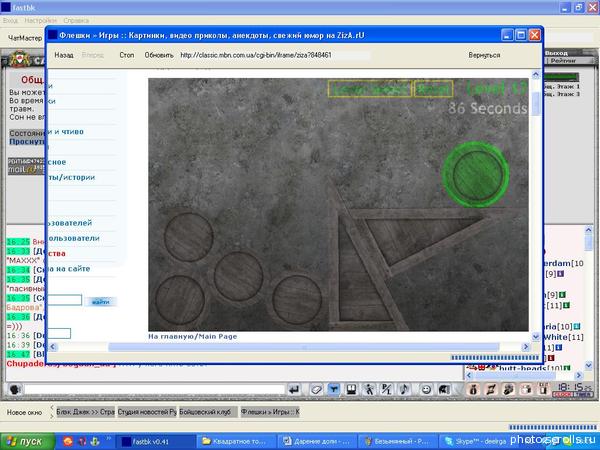Image resolution: width=600 pixels, height=450 pixels.
Task: Click the monitor/save icon in chat toolbar
Action: [x=351, y=390]
